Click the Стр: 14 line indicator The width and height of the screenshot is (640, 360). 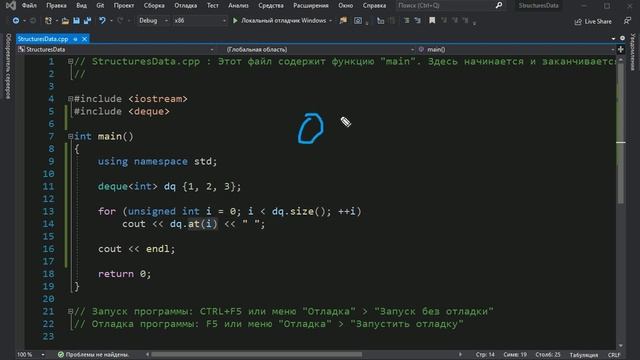tap(485, 355)
